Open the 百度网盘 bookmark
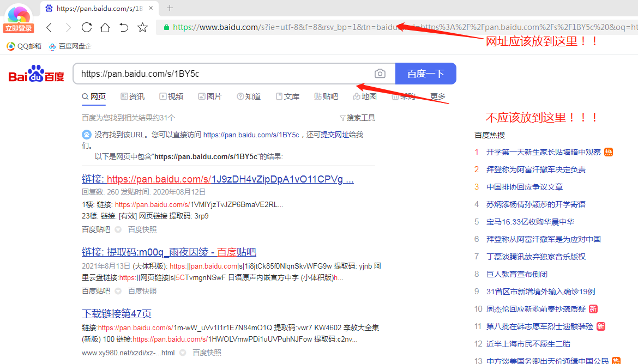 [70, 46]
